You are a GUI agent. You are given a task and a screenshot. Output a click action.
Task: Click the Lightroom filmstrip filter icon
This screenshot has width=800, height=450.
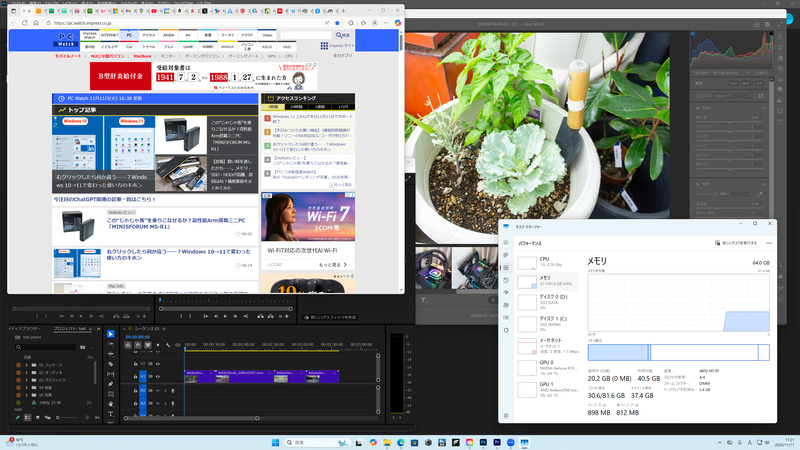pos(423,301)
